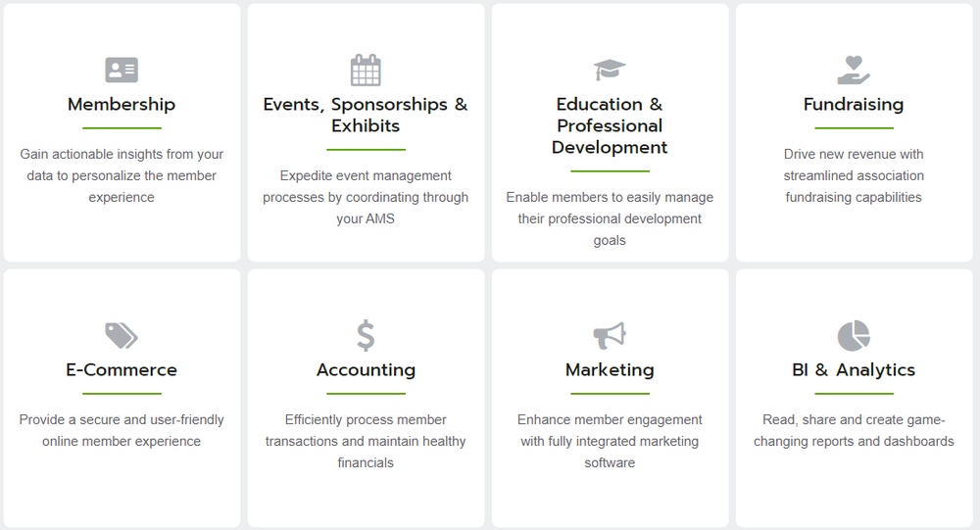Click the Accounting dollar sign icon
The height and width of the screenshot is (530, 980).
366,336
